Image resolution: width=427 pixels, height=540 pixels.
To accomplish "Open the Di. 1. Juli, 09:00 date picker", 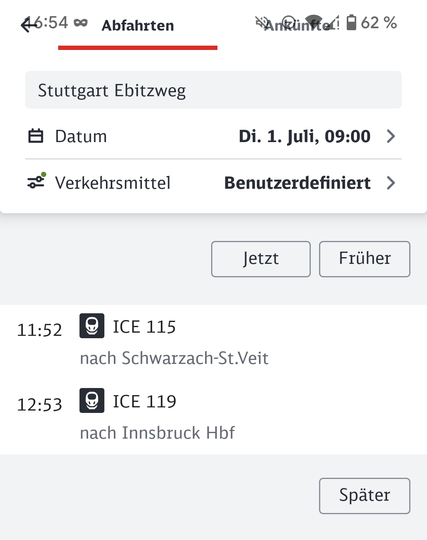I will (x=305, y=136).
